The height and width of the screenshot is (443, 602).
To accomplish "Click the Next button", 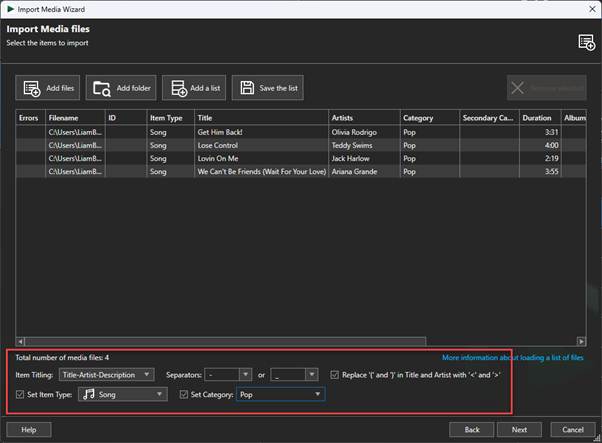I will (x=519, y=429).
